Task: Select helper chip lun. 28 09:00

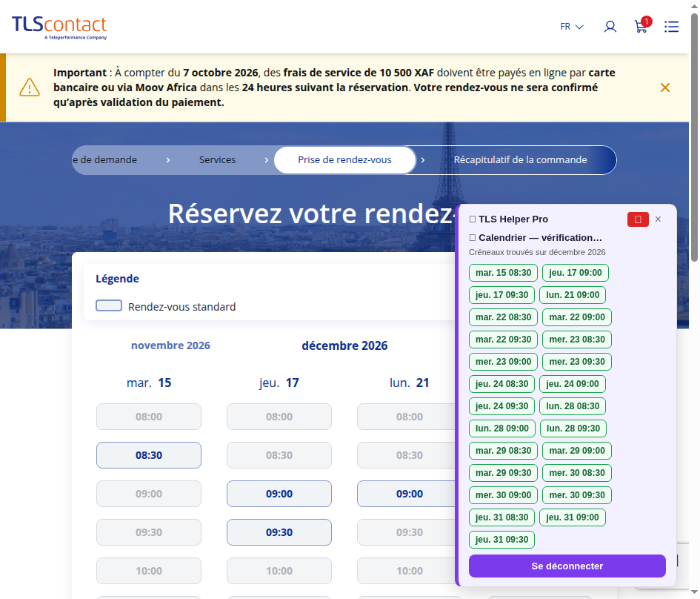Action: pyautogui.click(x=501, y=428)
